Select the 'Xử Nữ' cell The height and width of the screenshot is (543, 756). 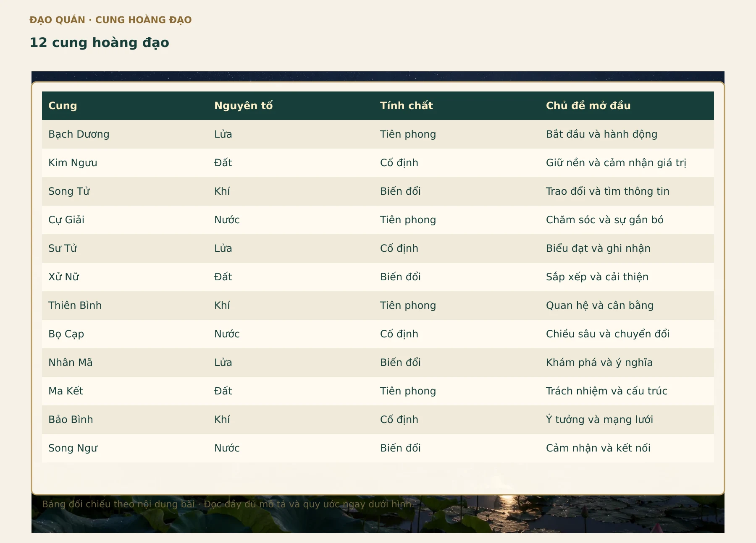point(125,277)
